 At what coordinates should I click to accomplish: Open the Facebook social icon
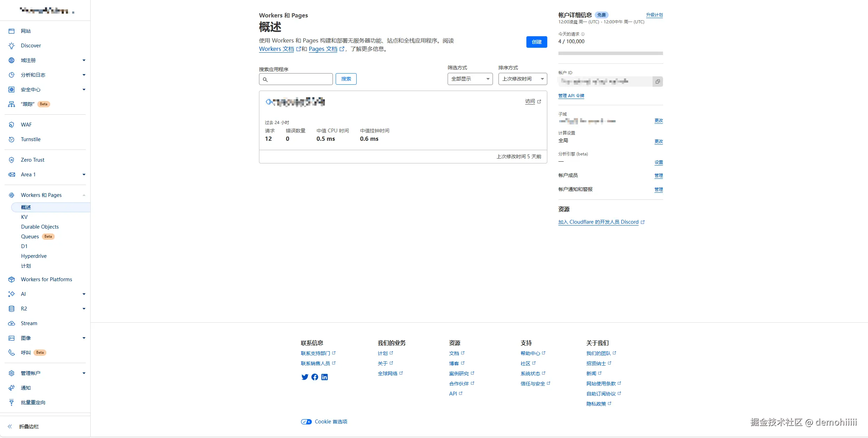[315, 377]
